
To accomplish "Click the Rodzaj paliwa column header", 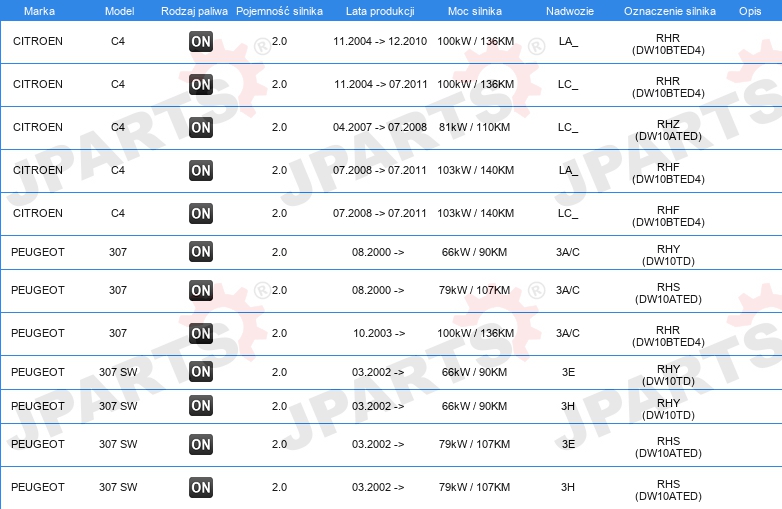I will pos(194,11).
